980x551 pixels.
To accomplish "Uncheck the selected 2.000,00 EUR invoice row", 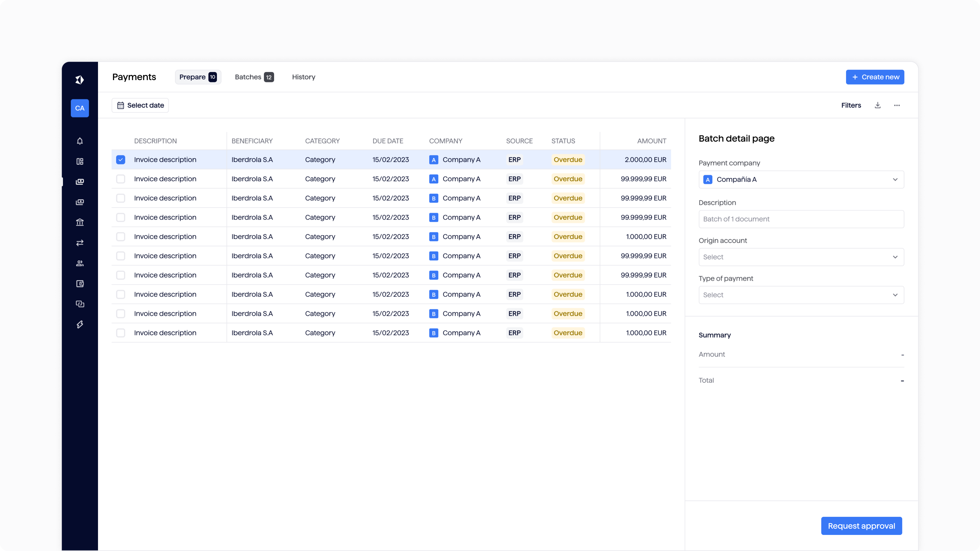I will coord(121,160).
